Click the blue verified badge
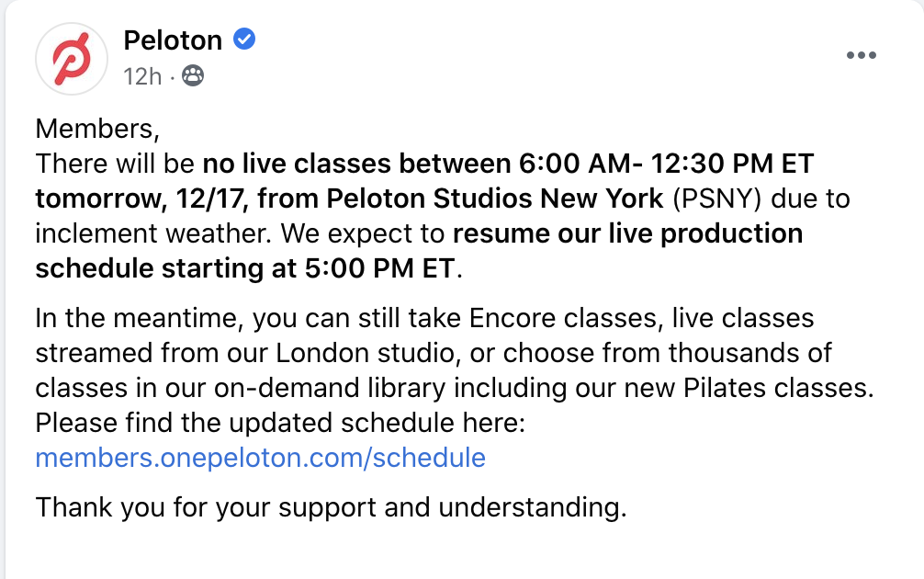924x579 pixels. (x=243, y=40)
